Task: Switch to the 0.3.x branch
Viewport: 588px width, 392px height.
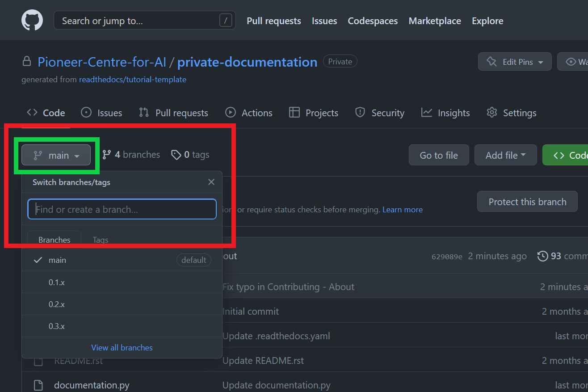Action: click(x=122, y=326)
